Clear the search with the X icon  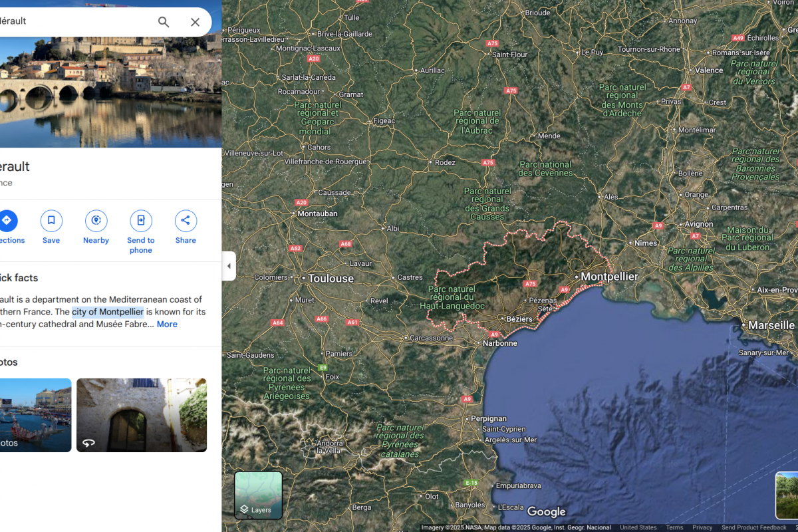point(195,22)
